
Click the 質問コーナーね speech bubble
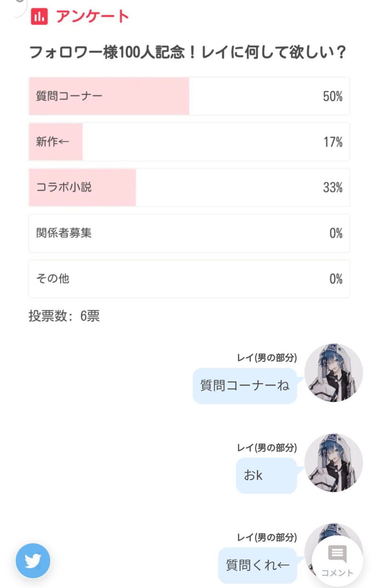(x=245, y=386)
